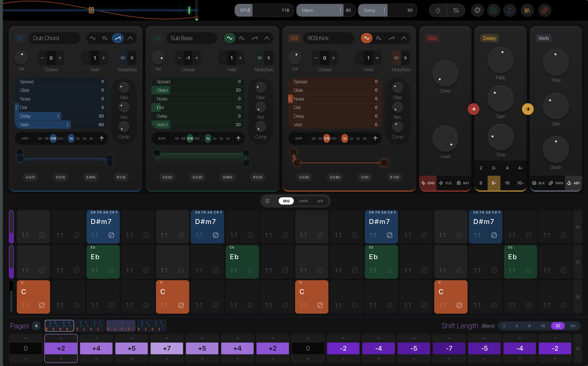Click the ARP direction arrow for Dub Chord

point(101,138)
